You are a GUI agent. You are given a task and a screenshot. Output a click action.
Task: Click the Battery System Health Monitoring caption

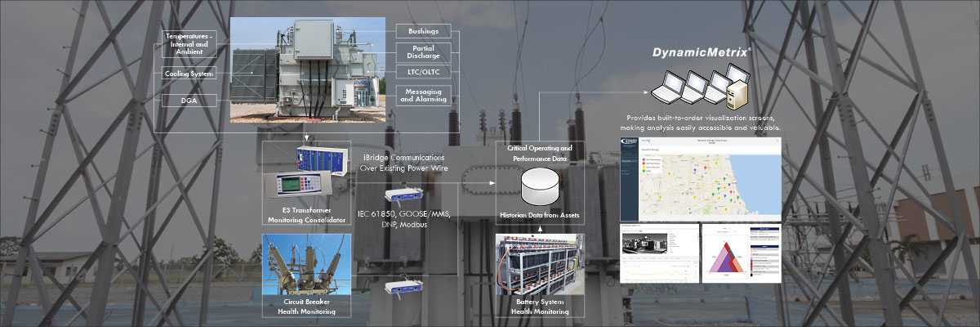(x=538, y=305)
